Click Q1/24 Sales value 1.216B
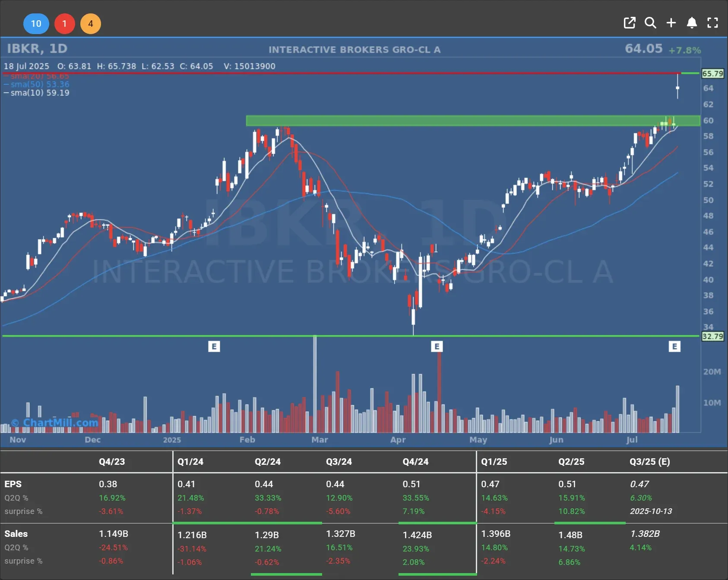The height and width of the screenshot is (580, 728). [192, 535]
